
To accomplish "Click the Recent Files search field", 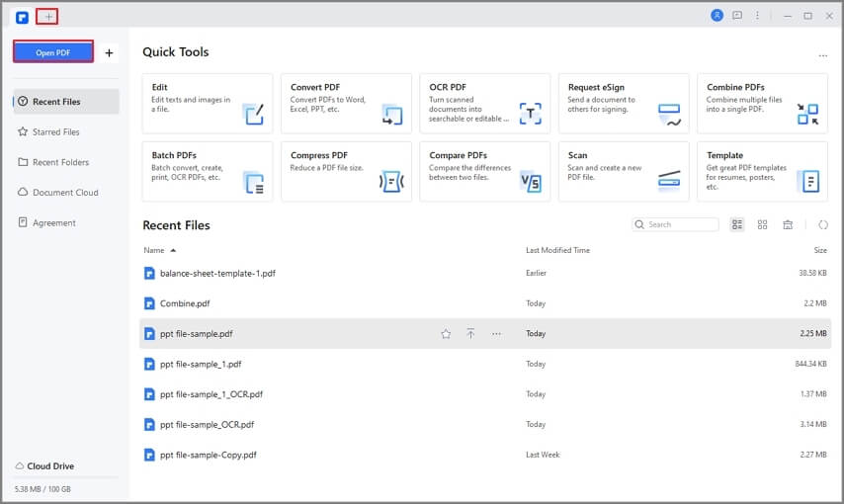I will click(x=675, y=224).
